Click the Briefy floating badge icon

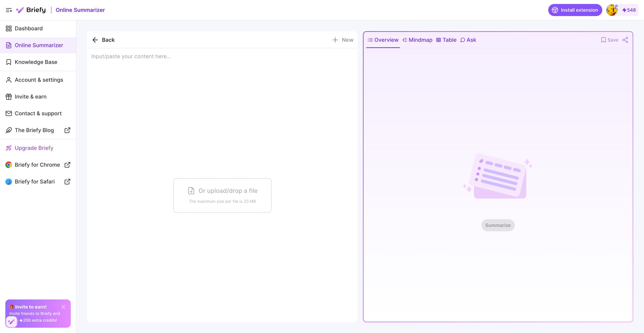[x=11, y=321]
